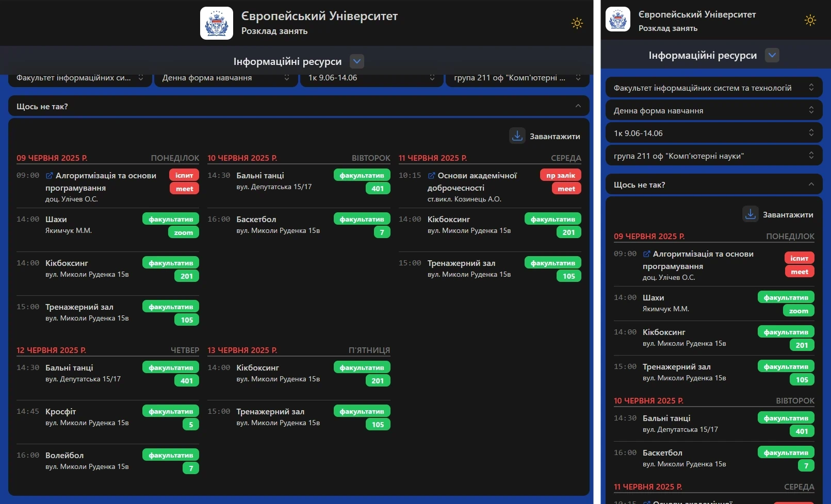The image size is (831, 504).
Task: Click external link icon next to Алгоритмізація та основи програмування
Action: [48, 175]
